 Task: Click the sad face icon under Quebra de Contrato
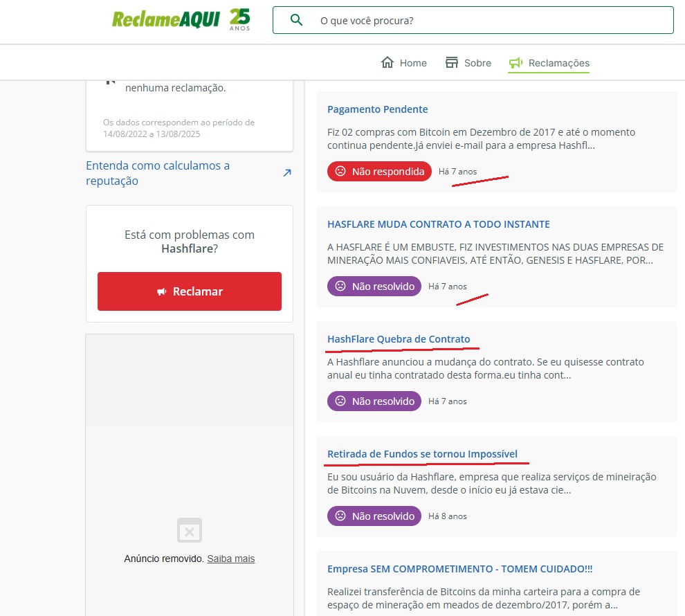(x=340, y=401)
